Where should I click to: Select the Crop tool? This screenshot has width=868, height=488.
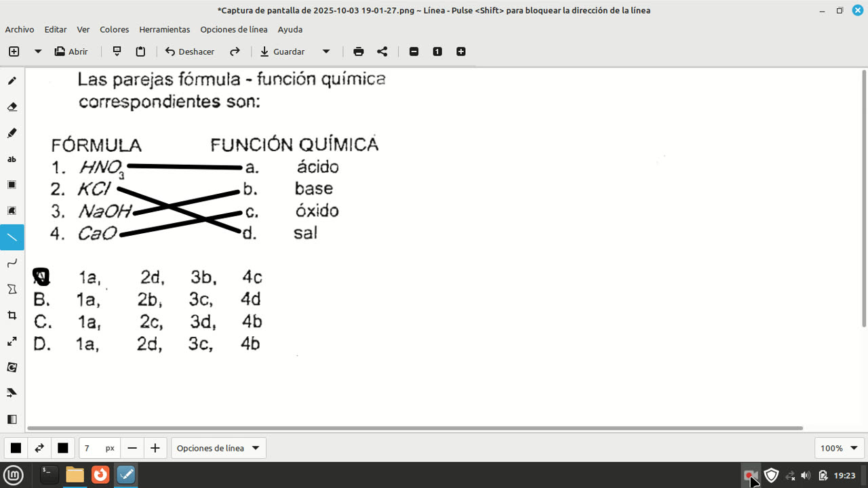pyautogui.click(x=12, y=315)
